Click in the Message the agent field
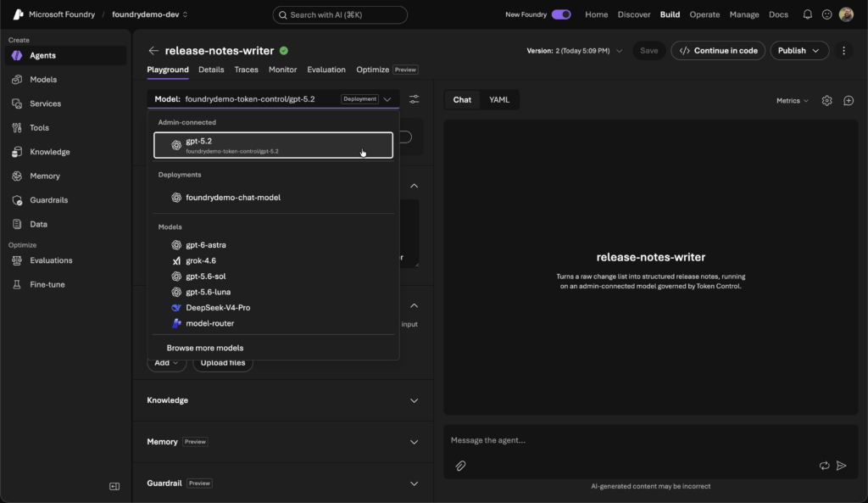Image resolution: width=868 pixels, height=503 pixels. (650, 440)
